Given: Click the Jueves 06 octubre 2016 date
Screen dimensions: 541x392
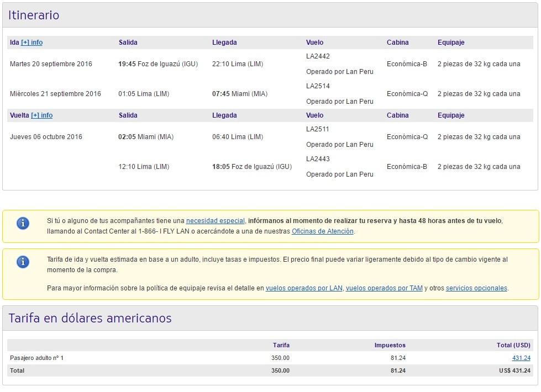Looking at the screenshot, I should coord(46,137).
